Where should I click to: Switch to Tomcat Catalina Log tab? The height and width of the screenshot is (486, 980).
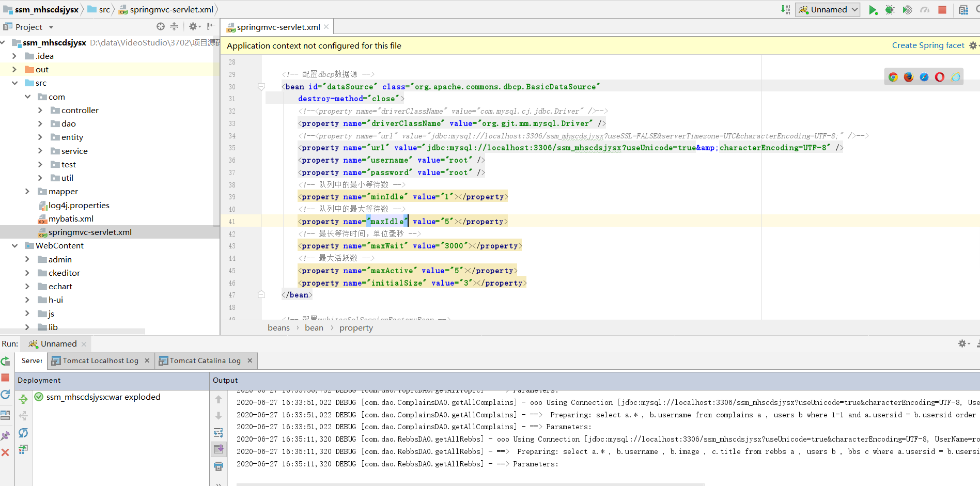[x=205, y=360]
